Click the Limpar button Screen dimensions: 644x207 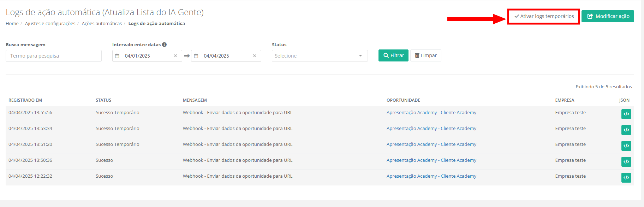(425, 55)
